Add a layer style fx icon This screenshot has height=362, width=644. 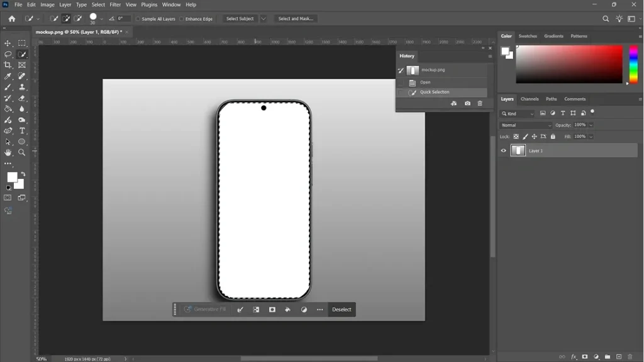[x=574, y=357]
